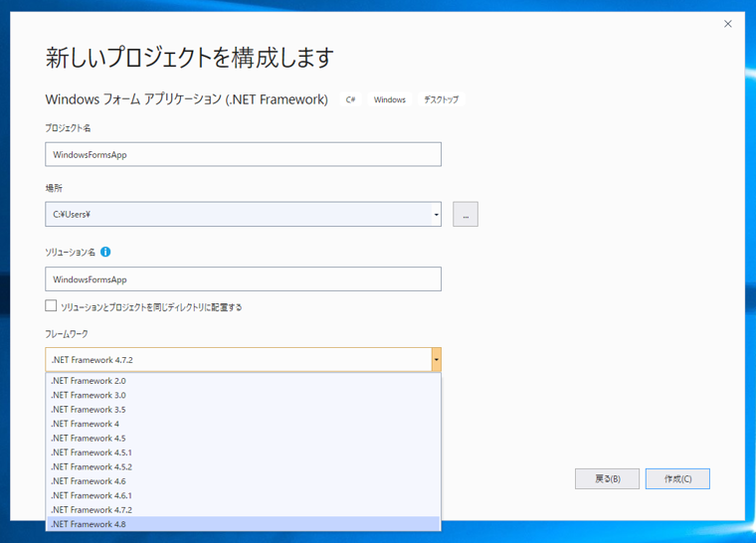Click the solution name input field

click(243, 279)
